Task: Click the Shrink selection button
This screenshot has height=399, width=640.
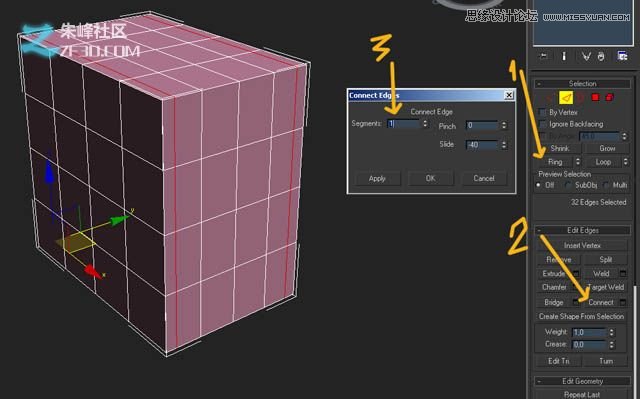Action: tap(559, 149)
